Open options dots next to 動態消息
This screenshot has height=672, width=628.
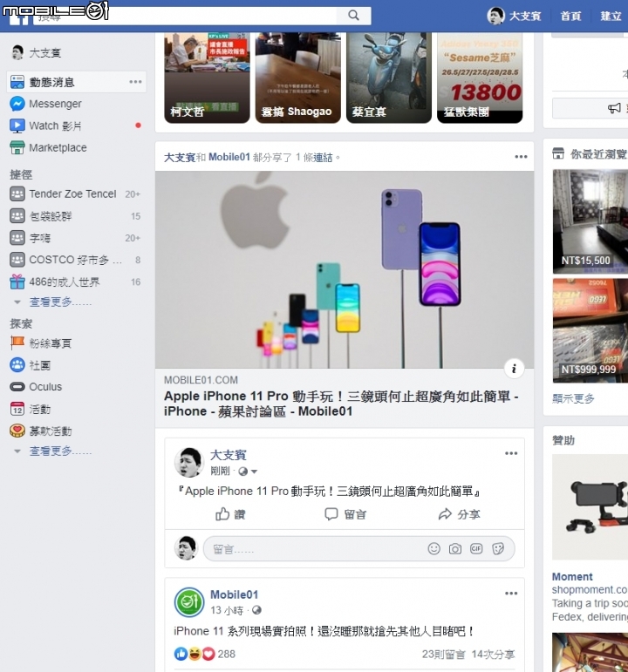135,81
